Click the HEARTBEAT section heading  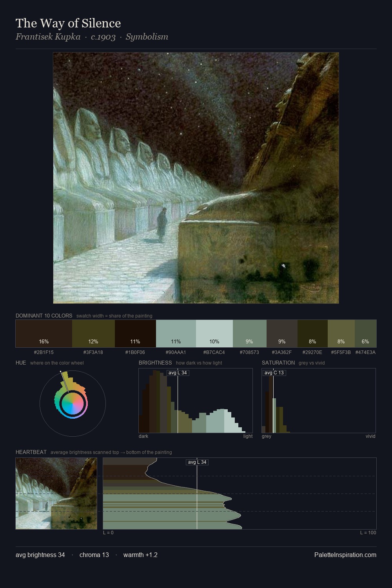31,452
